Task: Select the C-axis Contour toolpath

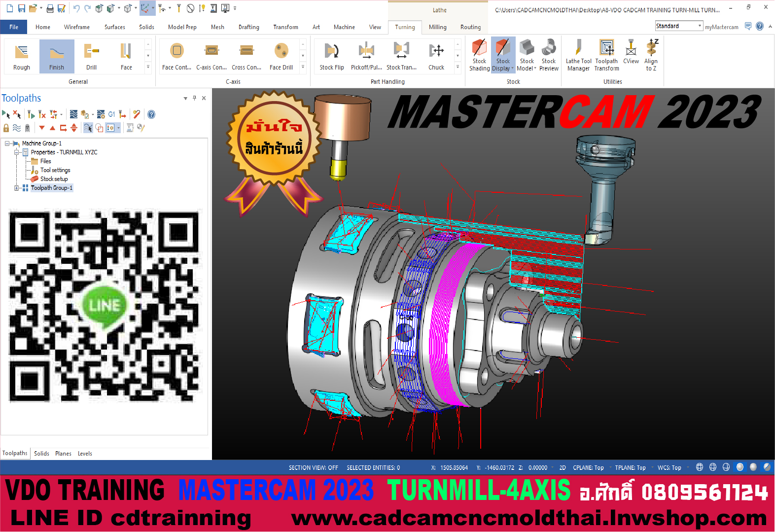Action: [211, 57]
